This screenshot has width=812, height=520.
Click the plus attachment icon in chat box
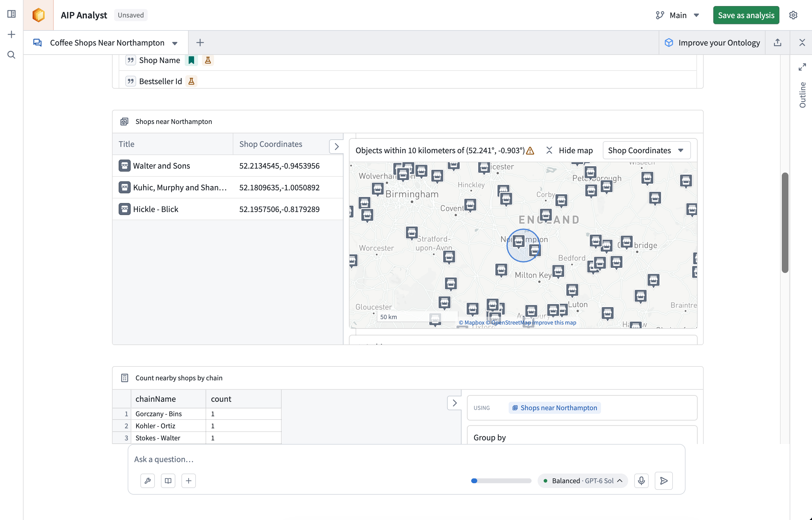[189, 480]
